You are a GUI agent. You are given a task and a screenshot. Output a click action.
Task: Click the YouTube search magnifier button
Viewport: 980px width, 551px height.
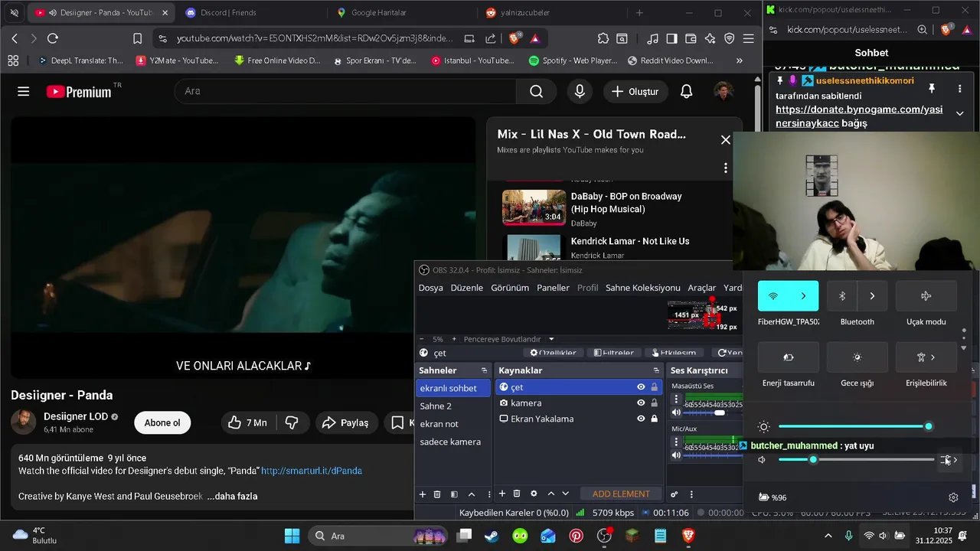tap(536, 91)
